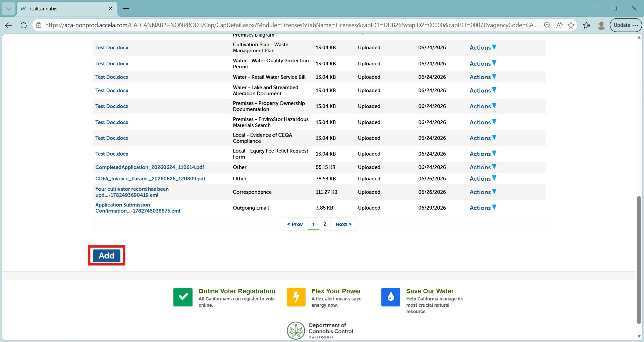Click blue Save Our Water droplet icon
Screen dimensions: 644x342
coord(391,297)
